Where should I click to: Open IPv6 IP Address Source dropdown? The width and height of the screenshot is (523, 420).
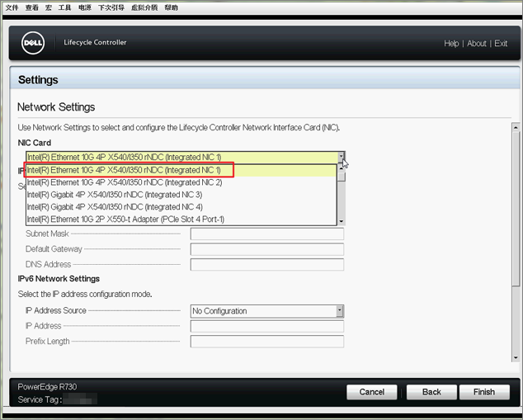[x=266, y=311]
